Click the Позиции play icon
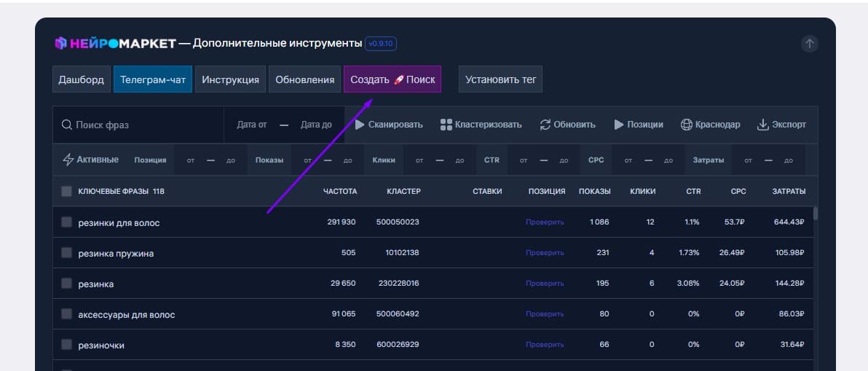The height and width of the screenshot is (371, 868). tap(619, 125)
